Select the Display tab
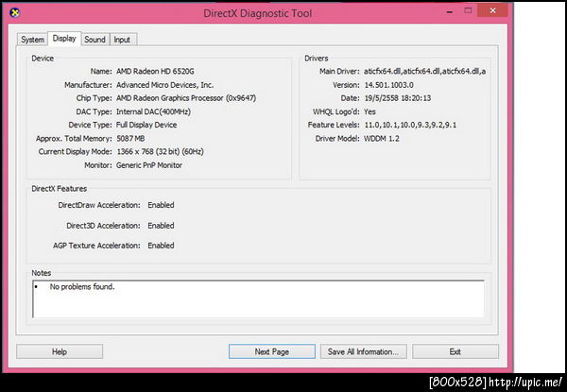The image size is (567, 392). [64, 39]
